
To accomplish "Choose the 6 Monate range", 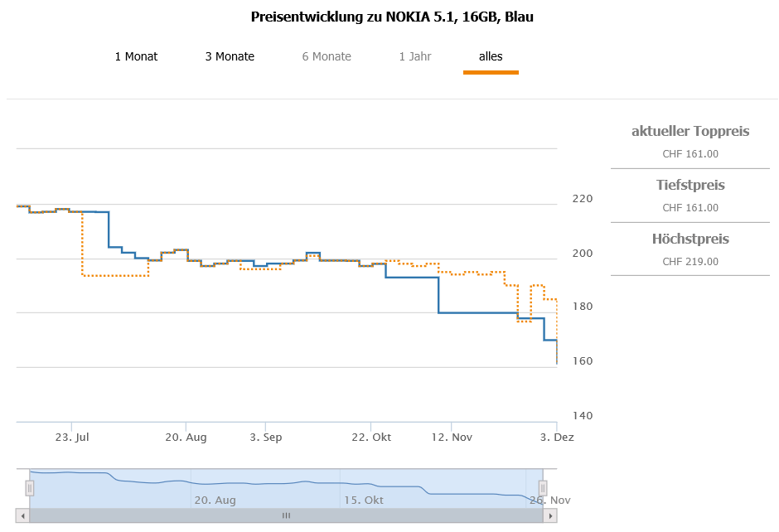I will click(327, 56).
